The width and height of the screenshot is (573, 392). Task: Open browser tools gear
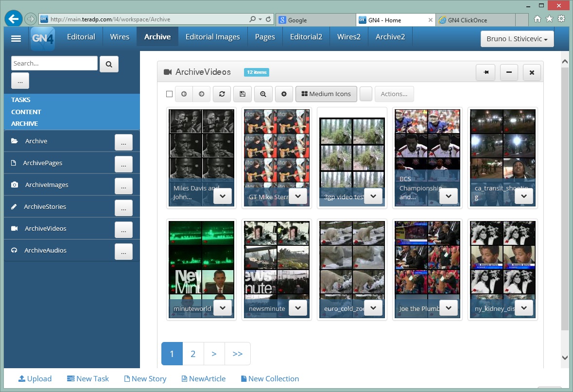point(562,18)
